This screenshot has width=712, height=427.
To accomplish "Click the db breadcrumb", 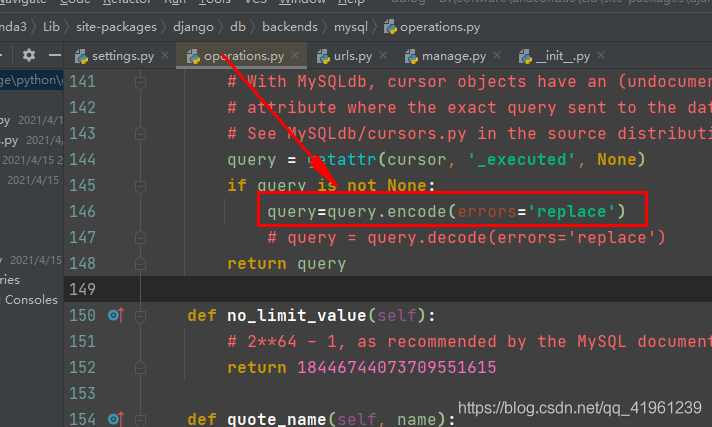I will 238,27.
